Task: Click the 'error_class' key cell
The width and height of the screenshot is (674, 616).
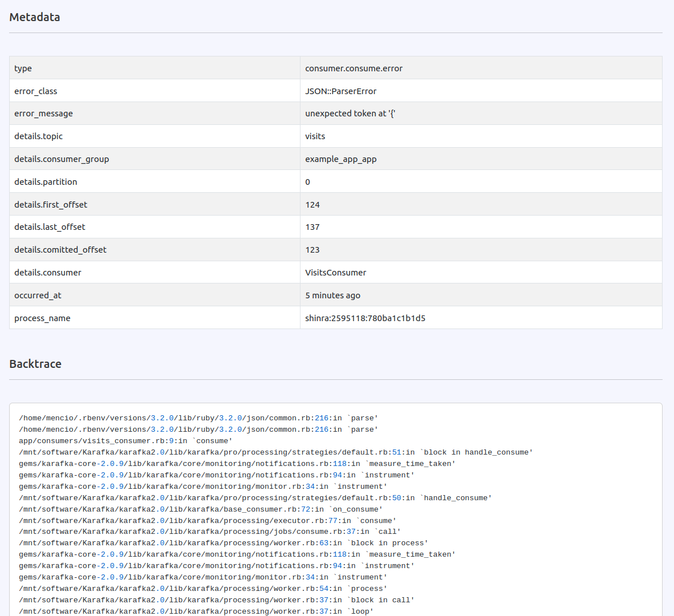Action: [x=155, y=91]
